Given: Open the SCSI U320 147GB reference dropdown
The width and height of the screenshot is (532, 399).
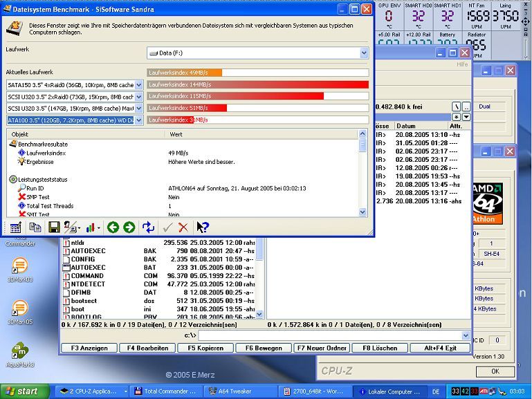Looking at the screenshot, I should pyautogui.click(x=139, y=109).
